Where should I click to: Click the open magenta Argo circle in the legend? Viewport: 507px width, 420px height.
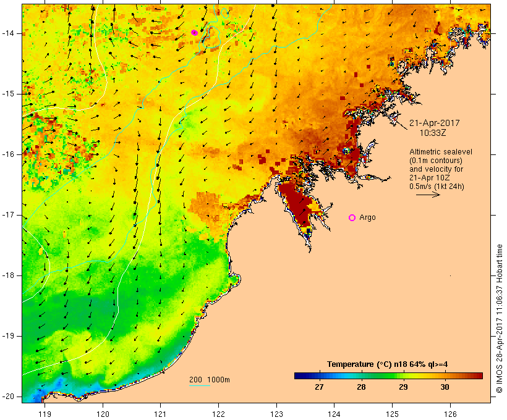352,217
